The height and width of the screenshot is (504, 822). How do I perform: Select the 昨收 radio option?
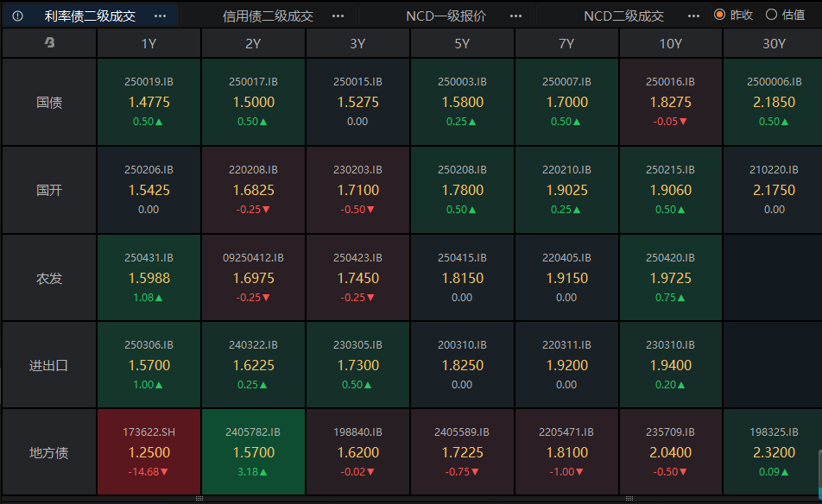719,15
